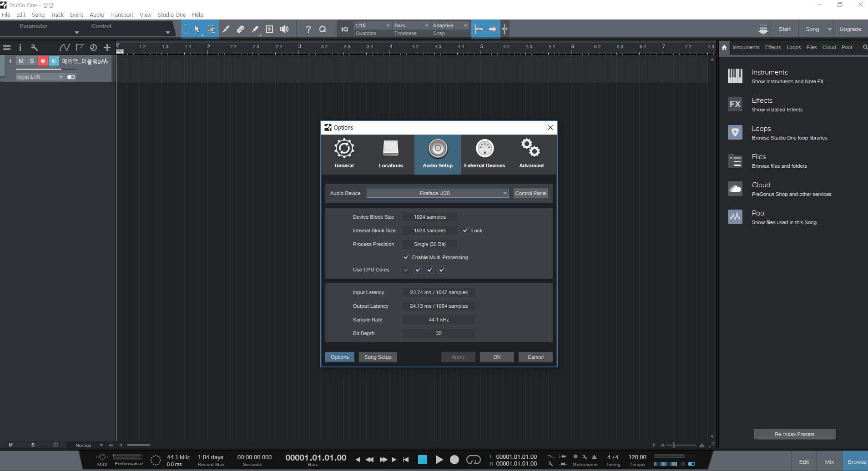Toggle Enable Multi-Processing checkbox
868x471 pixels.
tap(406, 257)
